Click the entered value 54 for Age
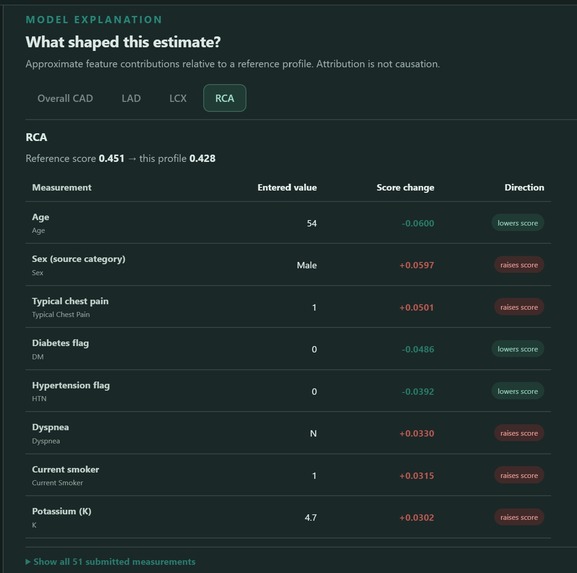The height and width of the screenshot is (573, 577). [312, 223]
